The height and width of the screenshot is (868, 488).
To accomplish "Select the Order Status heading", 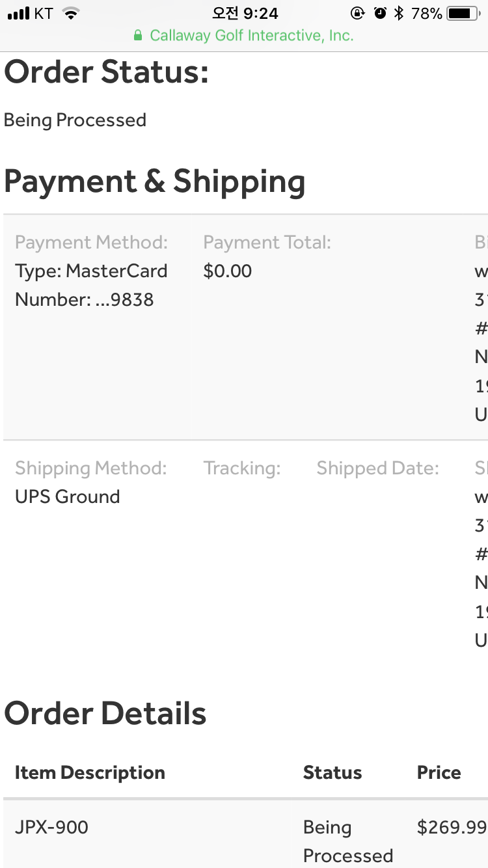I will coord(106,72).
